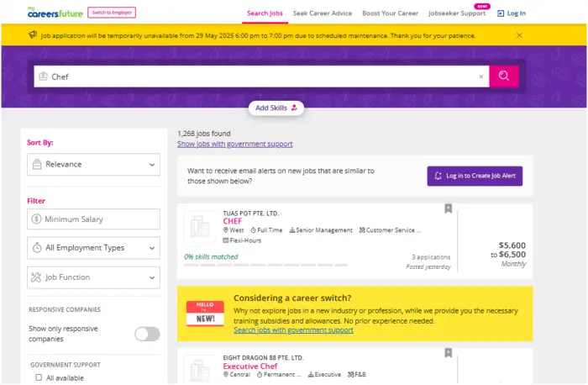Click the dollar icon in Minimum Salary

[x=36, y=219]
